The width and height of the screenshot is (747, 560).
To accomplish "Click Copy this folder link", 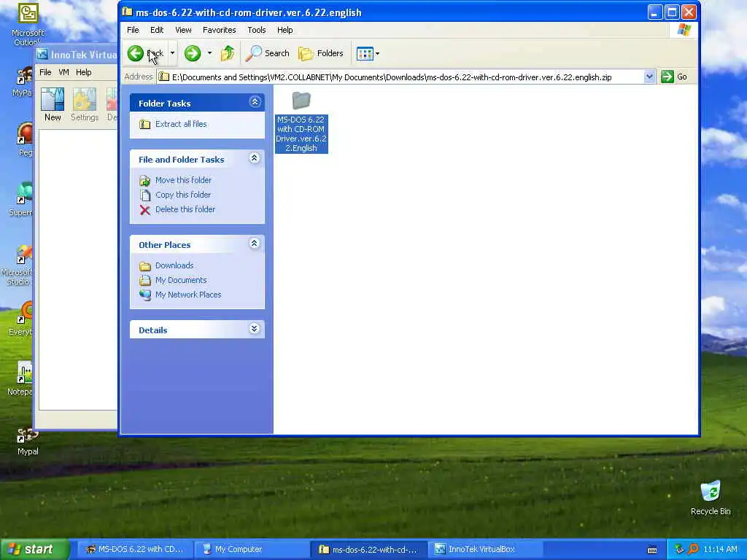I will [x=183, y=195].
